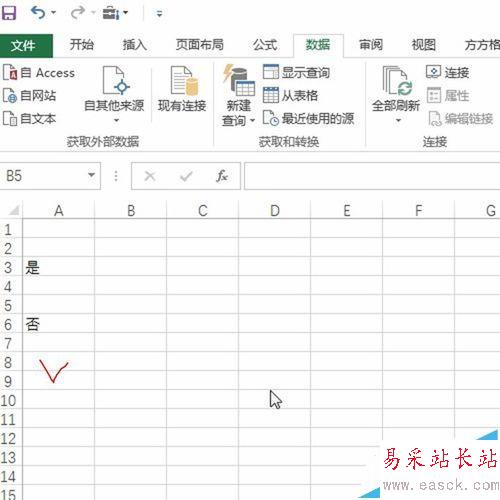Image resolution: width=500 pixels, height=500 pixels.
Task: Select the 数据 ribbon tab
Action: [318, 45]
